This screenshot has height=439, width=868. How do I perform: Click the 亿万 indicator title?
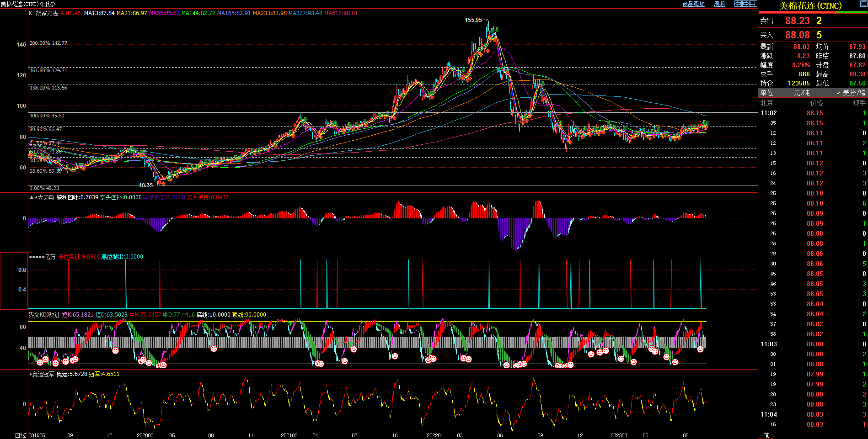pyautogui.click(x=50, y=257)
